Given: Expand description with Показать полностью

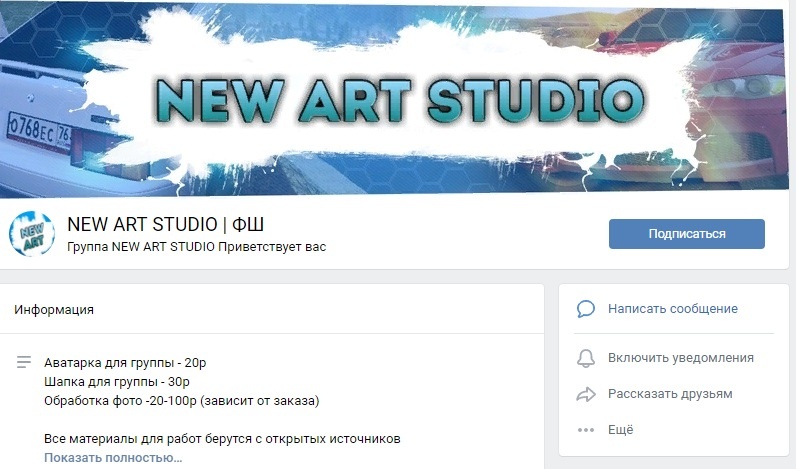Looking at the screenshot, I should click(113, 458).
